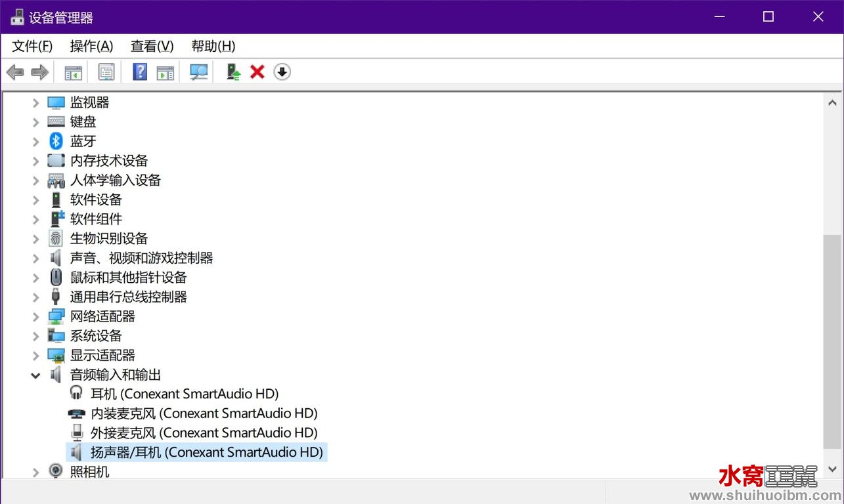Close the 设备管理器 window
The height and width of the screenshot is (504, 844).
click(818, 16)
